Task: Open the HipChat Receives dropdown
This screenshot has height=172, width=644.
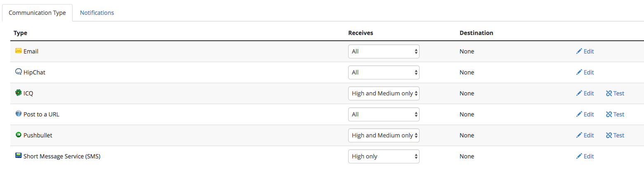Action: 384,72
